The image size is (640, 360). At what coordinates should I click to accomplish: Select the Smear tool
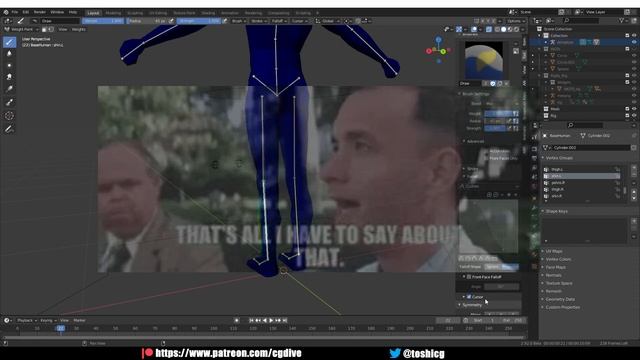(9, 77)
